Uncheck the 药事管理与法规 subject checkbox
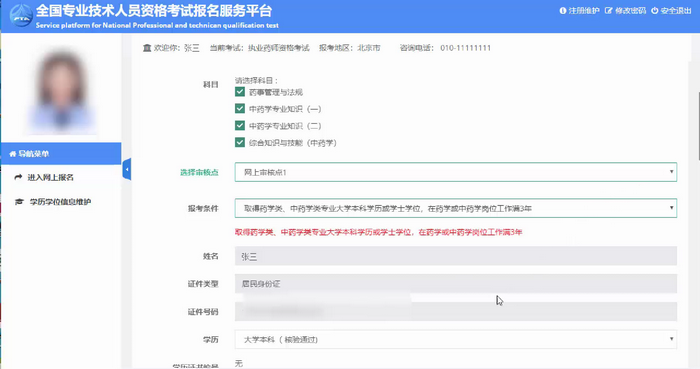700x369 pixels. 240,92
